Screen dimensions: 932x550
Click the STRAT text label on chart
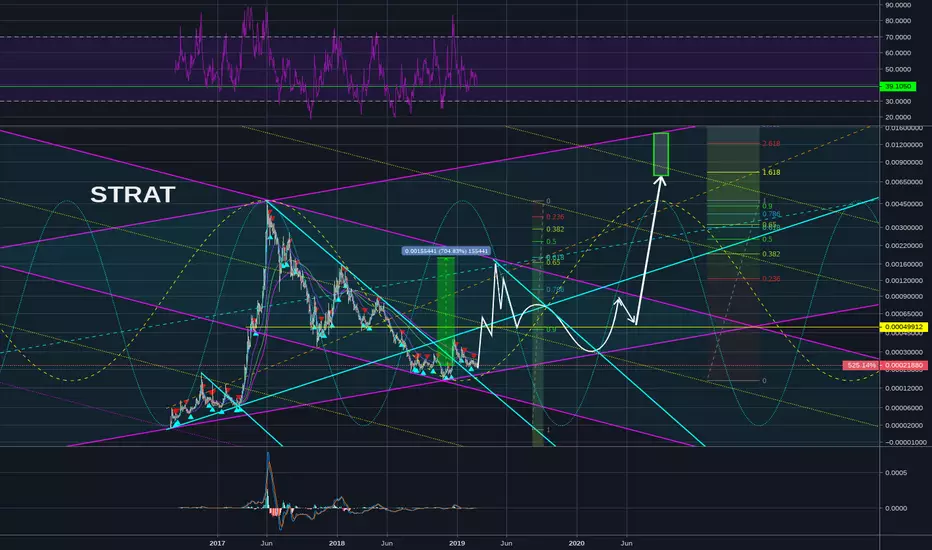[x=133, y=194]
